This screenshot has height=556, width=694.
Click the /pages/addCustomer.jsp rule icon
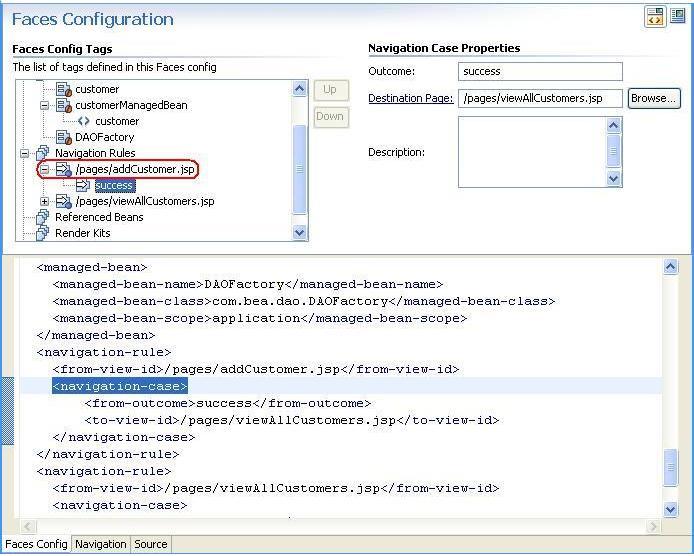(x=64, y=169)
